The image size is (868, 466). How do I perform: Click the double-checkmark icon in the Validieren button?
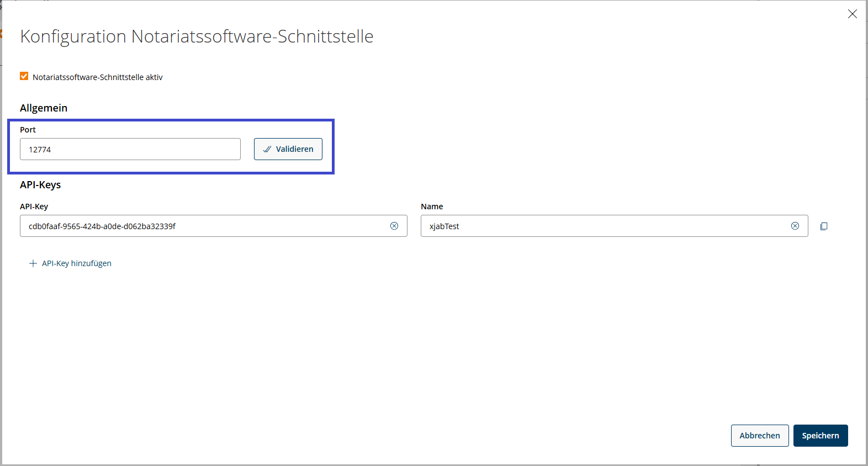click(x=267, y=149)
